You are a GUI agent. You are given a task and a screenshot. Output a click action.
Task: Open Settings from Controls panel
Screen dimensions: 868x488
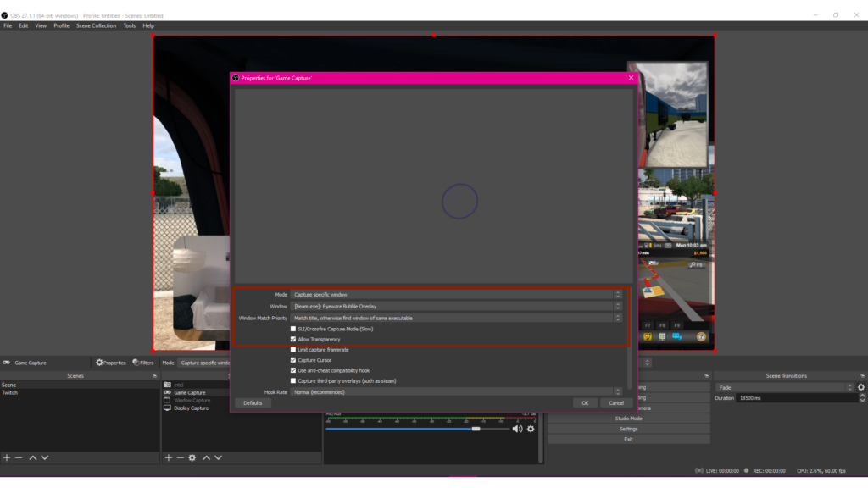(x=629, y=429)
